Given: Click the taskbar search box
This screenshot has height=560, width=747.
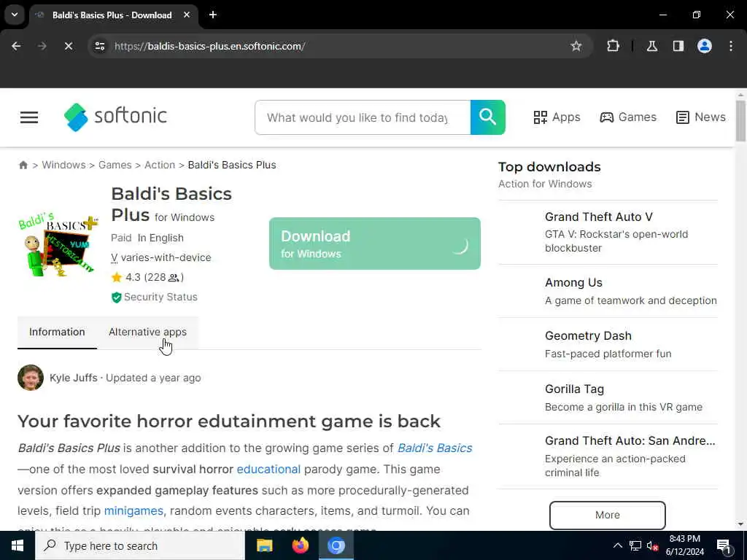Looking at the screenshot, I should (139, 545).
